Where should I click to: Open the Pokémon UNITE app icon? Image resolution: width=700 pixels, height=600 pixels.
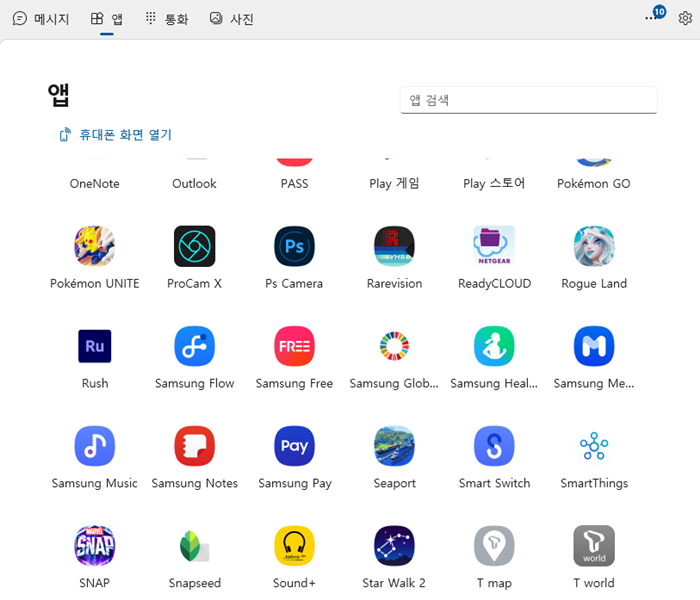(x=95, y=246)
